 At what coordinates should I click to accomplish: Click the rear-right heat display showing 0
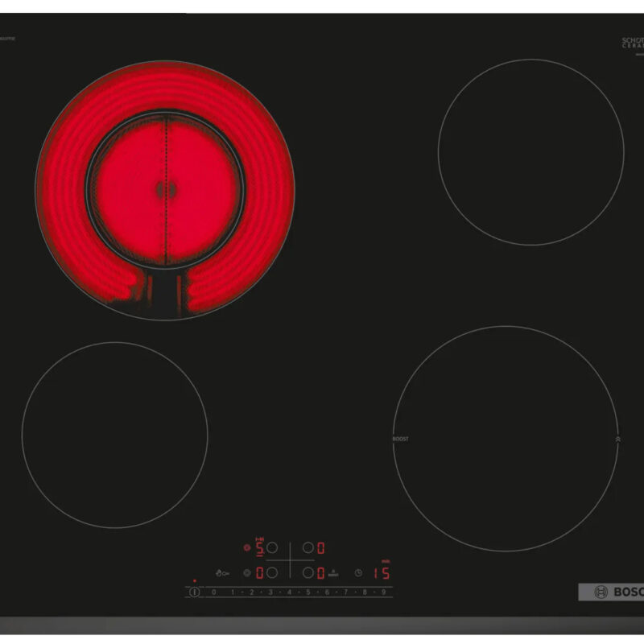(320, 547)
